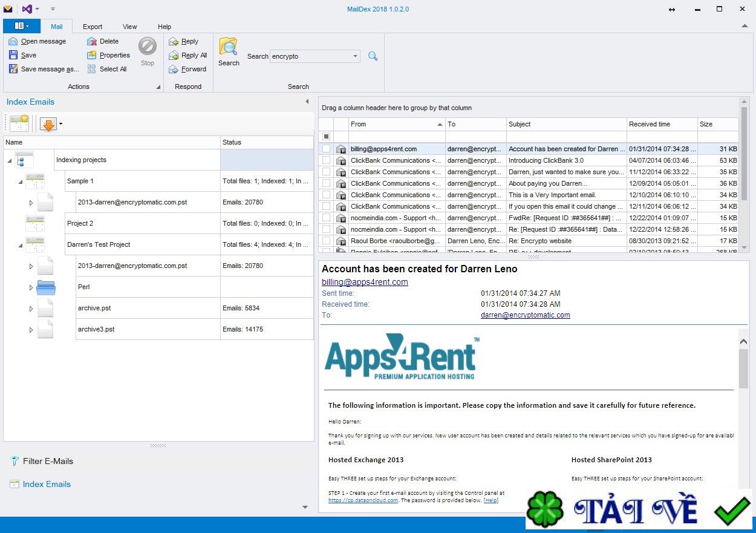756x533 pixels.
Task: Click the darren@encryptomatic.com recipient link
Action: [x=525, y=315]
